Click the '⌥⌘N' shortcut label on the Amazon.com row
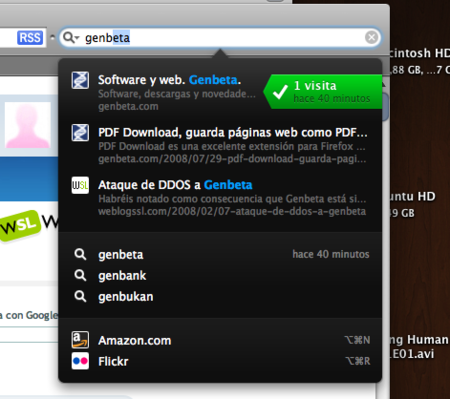The width and height of the screenshot is (450, 399). click(357, 340)
